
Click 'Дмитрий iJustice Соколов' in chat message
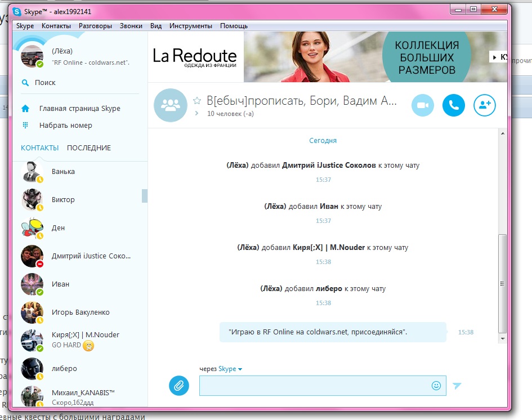coord(329,165)
